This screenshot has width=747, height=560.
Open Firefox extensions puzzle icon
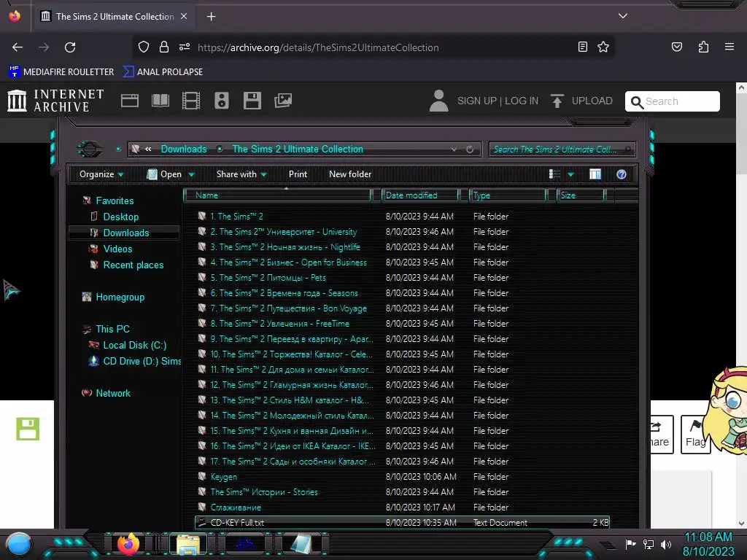pyautogui.click(x=704, y=47)
